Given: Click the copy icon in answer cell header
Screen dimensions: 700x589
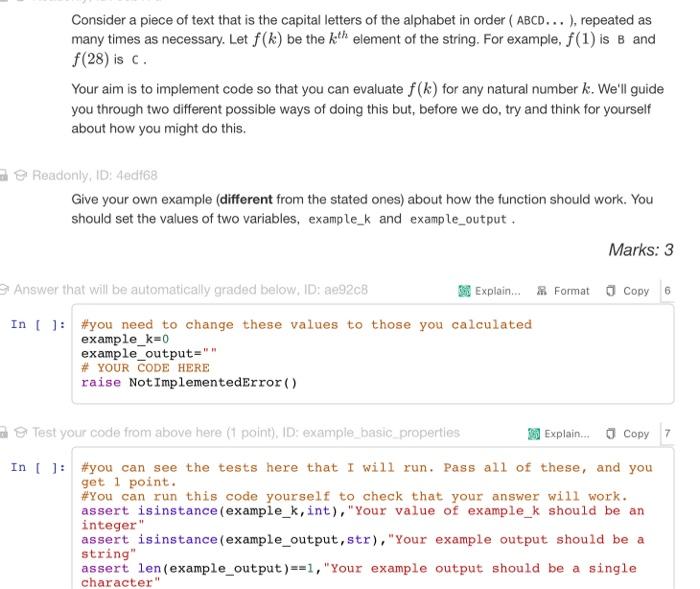Looking at the screenshot, I should [610, 291].
